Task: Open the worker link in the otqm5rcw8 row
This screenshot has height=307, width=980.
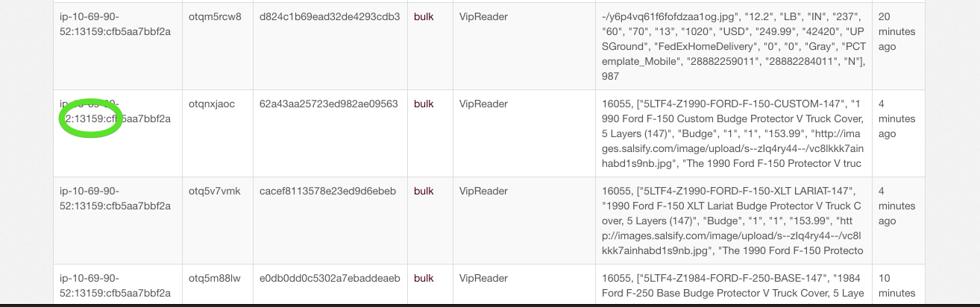Action: click(x=116, y=24)
